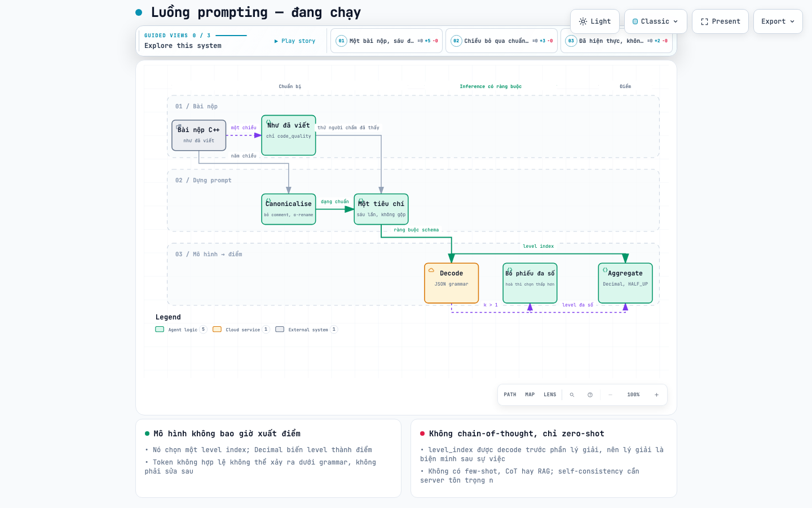This screenshot has height=508, width=812.
Task: Select the Một tiêu chí node
Action: pyautogui.click(x=381, y=209)
